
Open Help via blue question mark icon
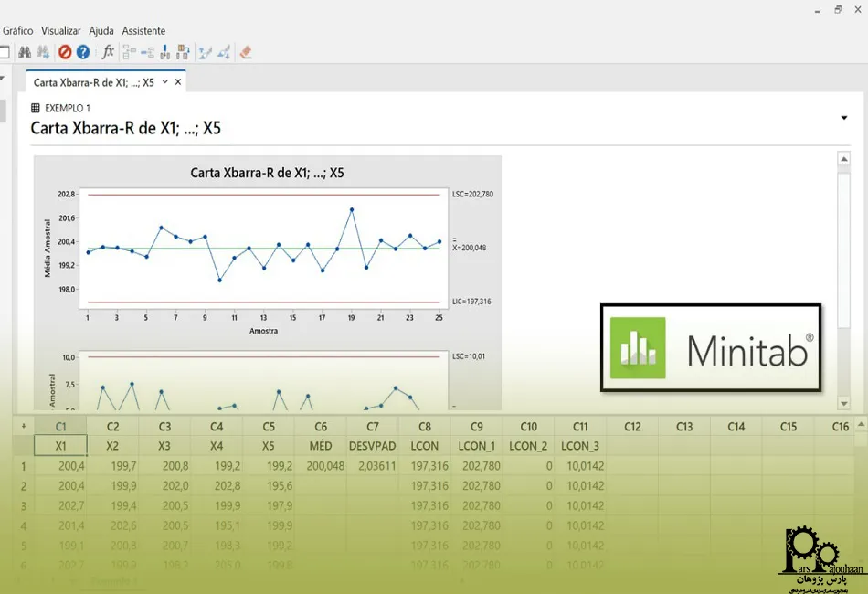pyautogui.click(x=83, y=52)
